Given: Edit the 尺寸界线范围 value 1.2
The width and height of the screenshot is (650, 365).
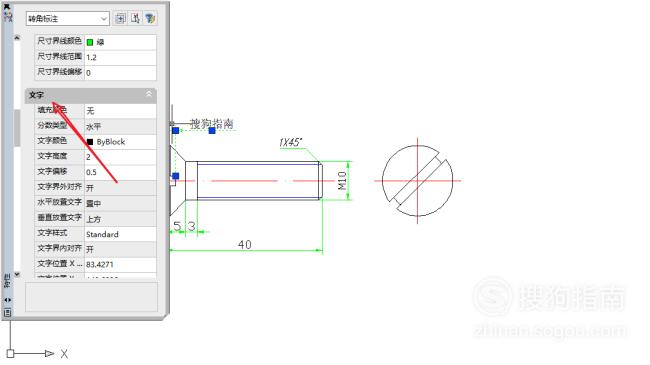Looking at the screenshot, I should (120, 57).
